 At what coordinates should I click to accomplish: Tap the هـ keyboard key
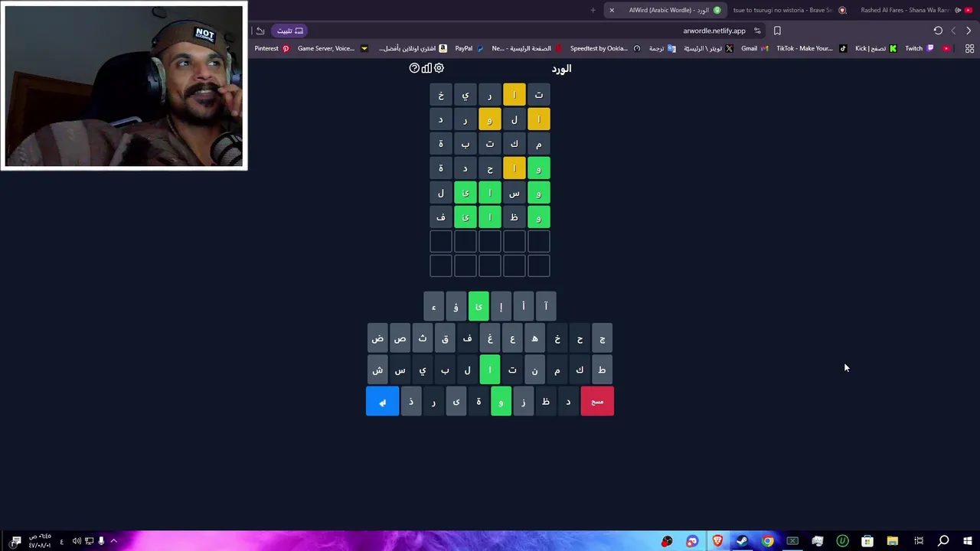click(534, 338)
